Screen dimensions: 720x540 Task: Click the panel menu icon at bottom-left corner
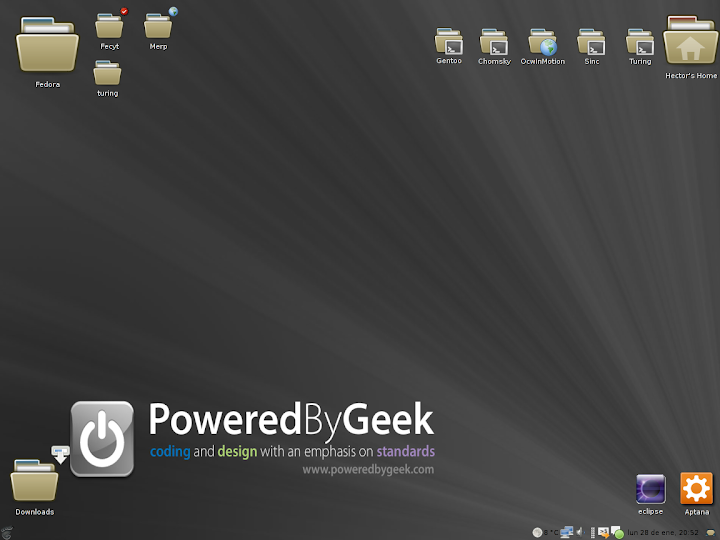pos(6,533)
